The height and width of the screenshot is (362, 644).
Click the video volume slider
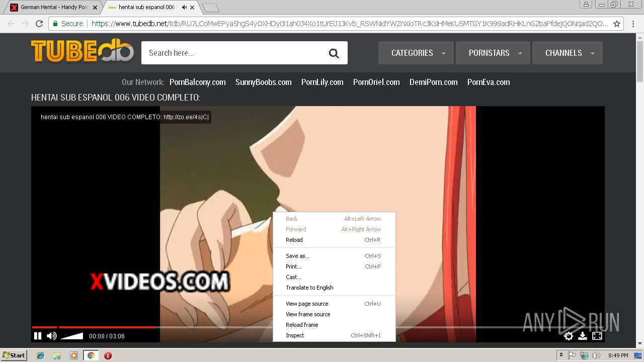[x=72, y=336]
